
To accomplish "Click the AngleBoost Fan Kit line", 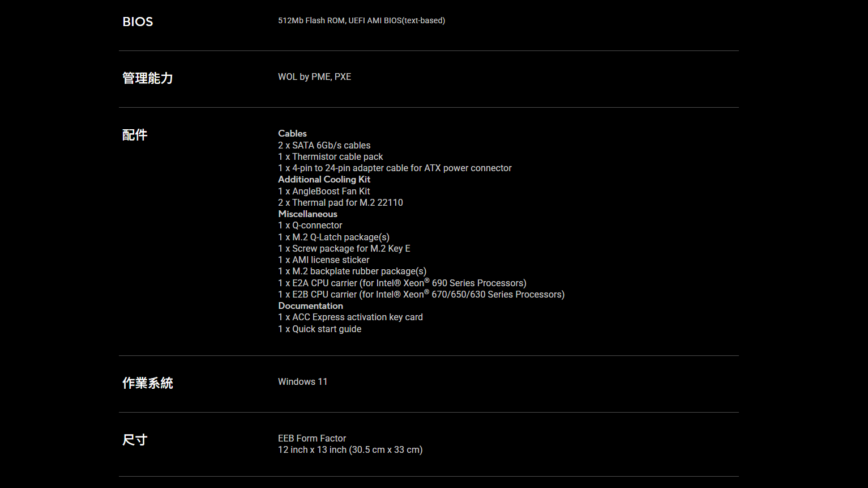I will (324, 192).
